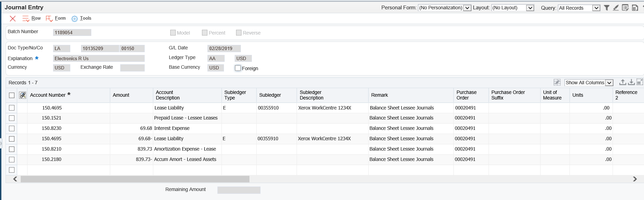Click the Doc Type LA field
The image size is (644, 200).
62,48
